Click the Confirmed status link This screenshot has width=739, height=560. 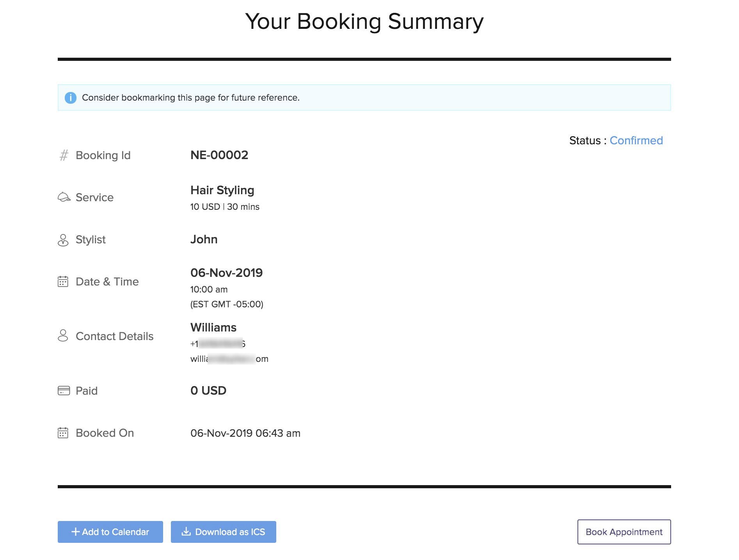click(636, 140)
